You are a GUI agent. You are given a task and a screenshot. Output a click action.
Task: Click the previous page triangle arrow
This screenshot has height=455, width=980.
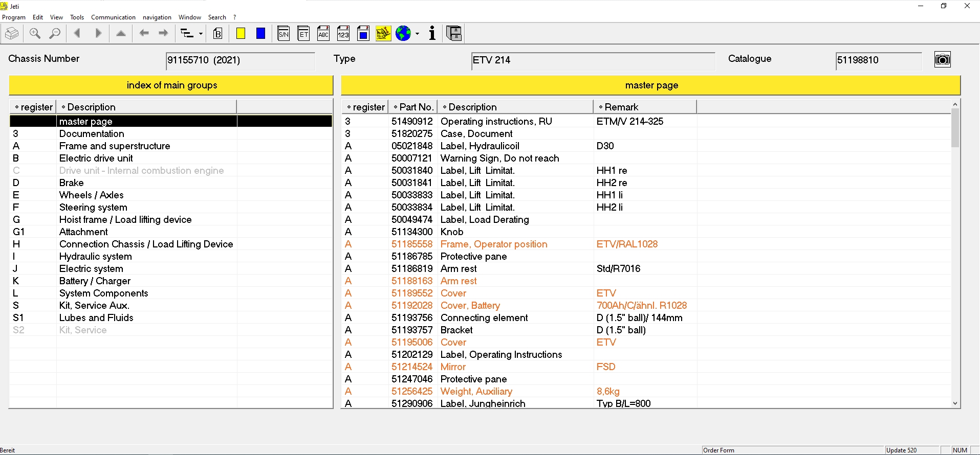point(77,34)
